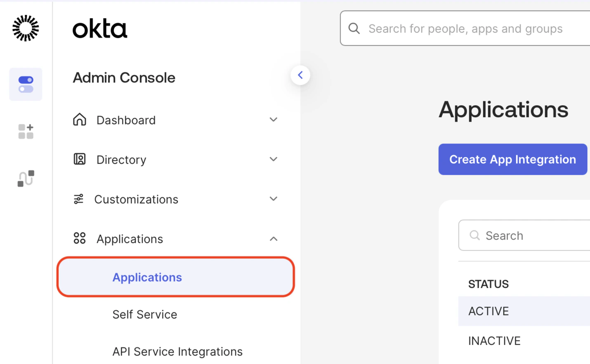
Task: Expand the Directory section chevron
Action: pyautogui.click(x=274, y=159)
